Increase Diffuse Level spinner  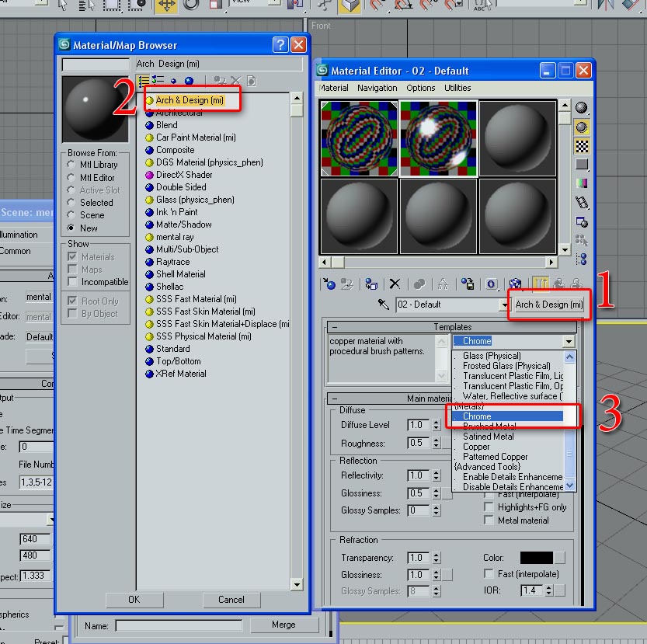point(437,423)
